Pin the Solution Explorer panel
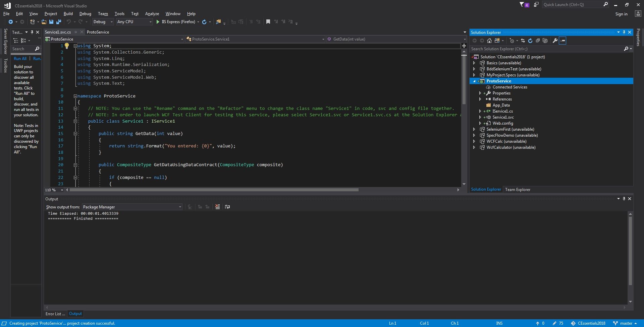This screenshot has height=327, width=644. click(x=624, y=32)
